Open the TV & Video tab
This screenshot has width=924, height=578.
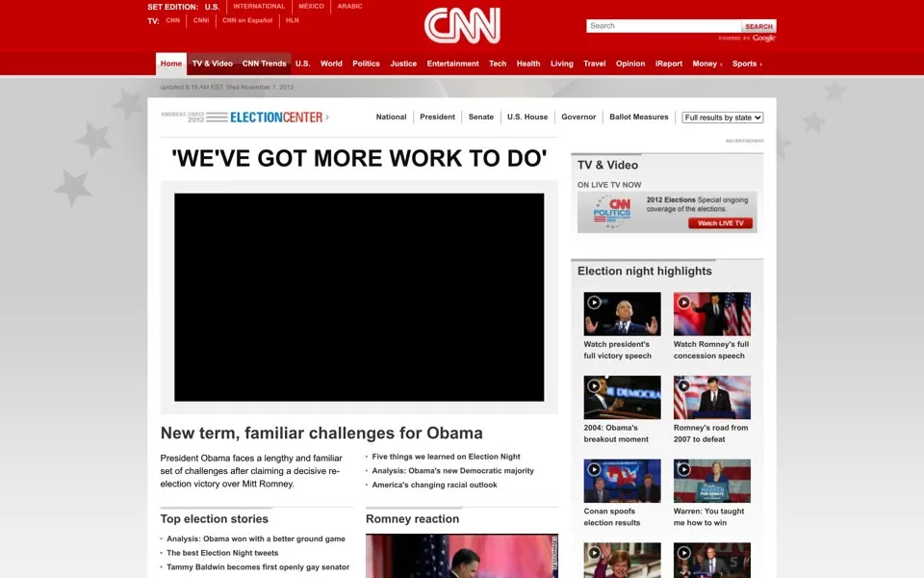[x=212, y=64]
